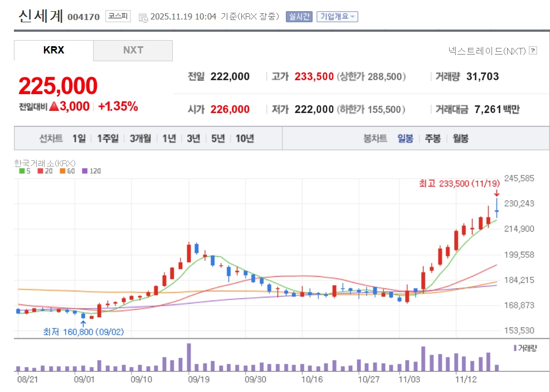Select the 3개월 line chart period

140,139
